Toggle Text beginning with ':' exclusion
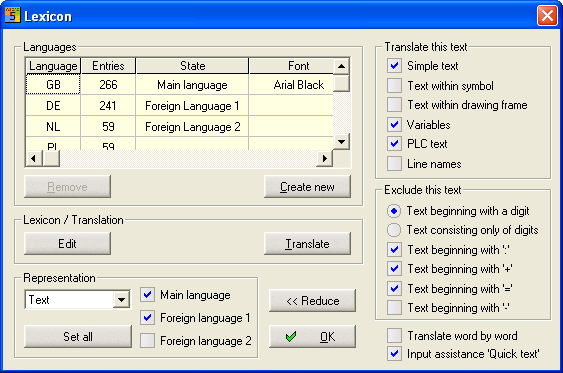The image size is (563, 373). click(x=394, y=250)
